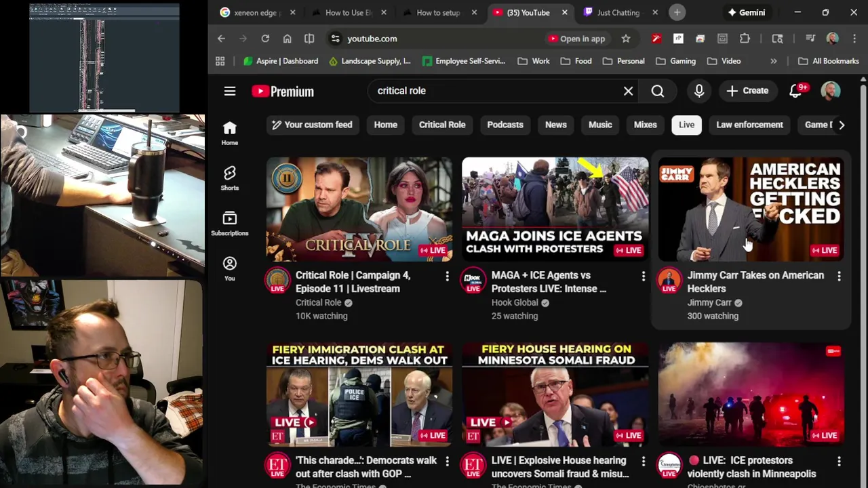View site information icon beside youtube.com
The height and width of the screenshot is (488, 868).
click(x=335, y=39)
